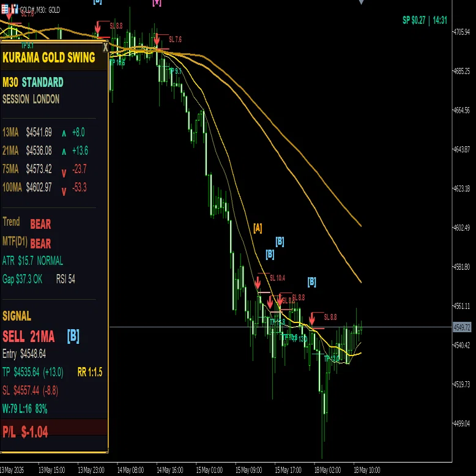Select the orange [A] signal label
This screenshot has height=476, width=476.
pos(258,228)
